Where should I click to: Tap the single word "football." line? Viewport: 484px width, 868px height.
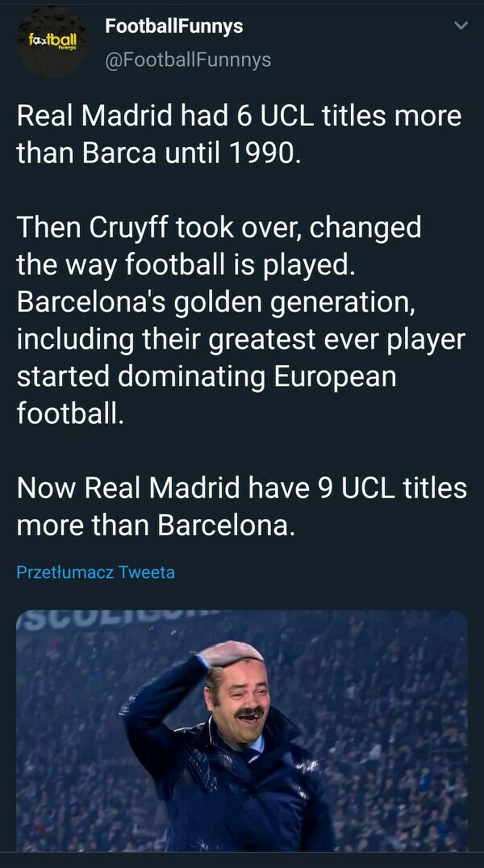coord(71,413)
